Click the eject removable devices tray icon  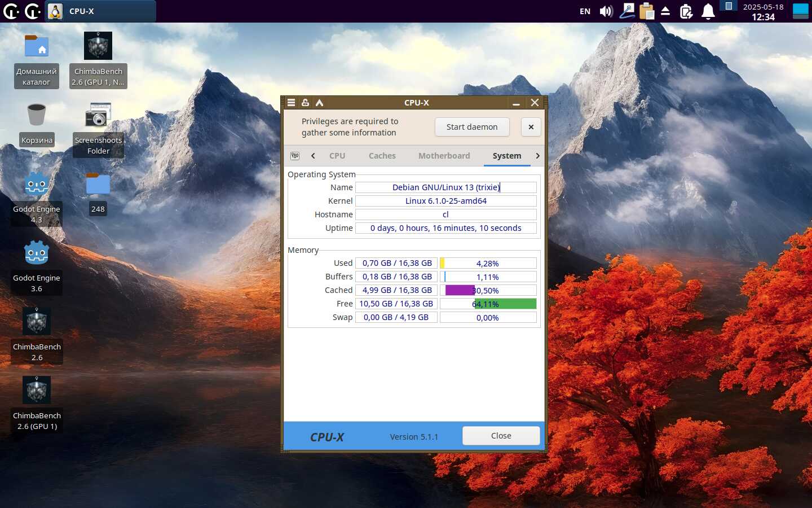665,11
